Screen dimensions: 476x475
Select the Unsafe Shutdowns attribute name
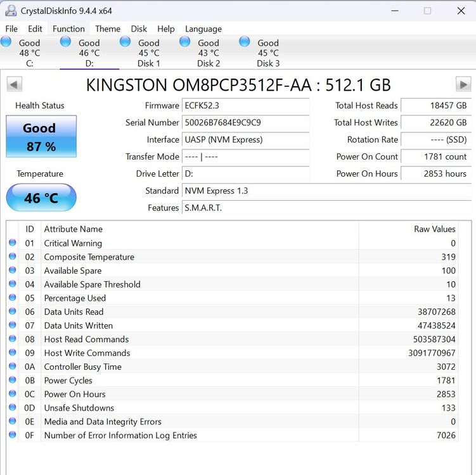tap(79, 408)
